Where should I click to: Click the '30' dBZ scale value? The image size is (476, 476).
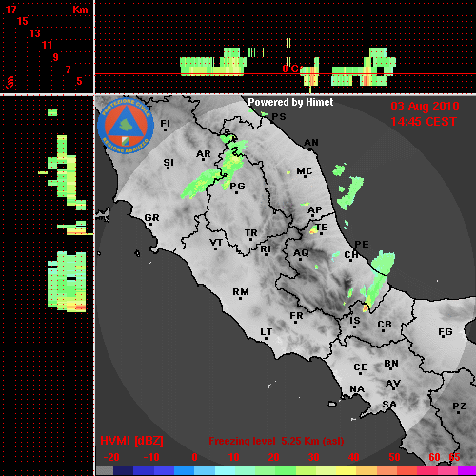(x=314, y=457)
